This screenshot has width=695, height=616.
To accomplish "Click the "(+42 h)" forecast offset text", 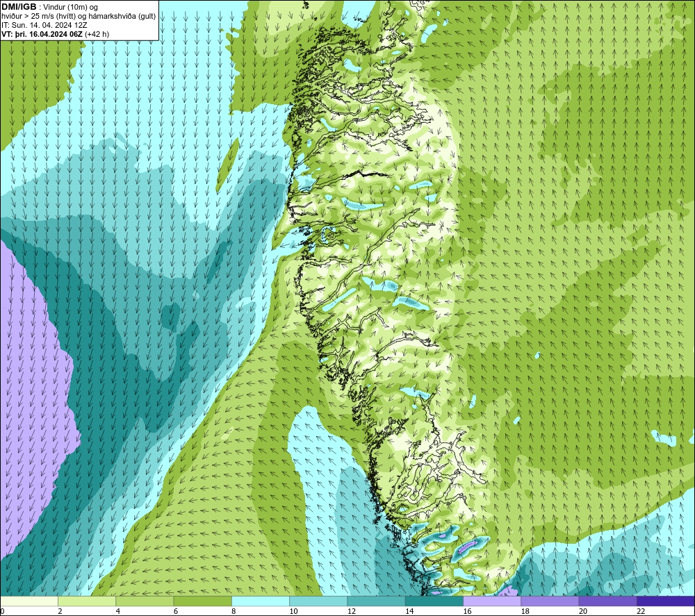I will 97,34.
